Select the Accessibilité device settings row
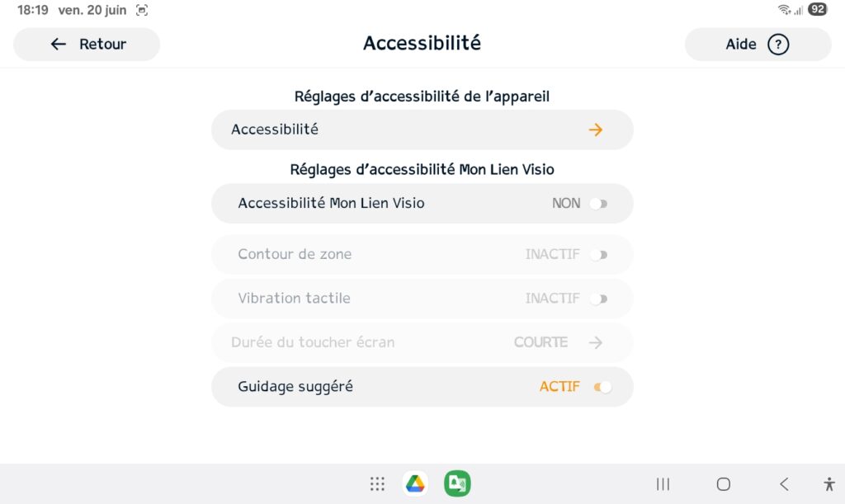The height and width of the screenshot is (504, 845). tap(422, 130)
